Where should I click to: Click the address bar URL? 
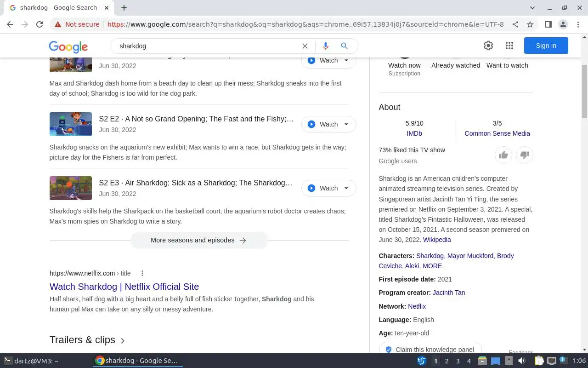pyautogui.click(x=305, y=24)
